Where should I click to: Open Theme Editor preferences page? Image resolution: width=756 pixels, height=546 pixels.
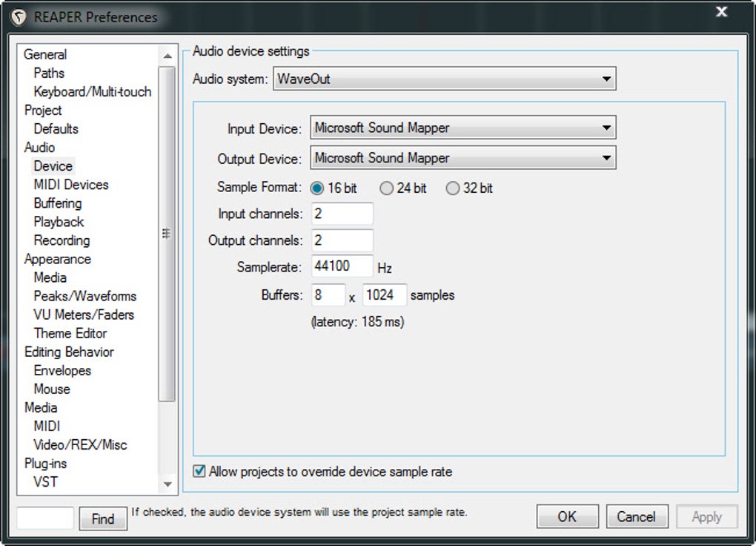(x=70, y=333)
